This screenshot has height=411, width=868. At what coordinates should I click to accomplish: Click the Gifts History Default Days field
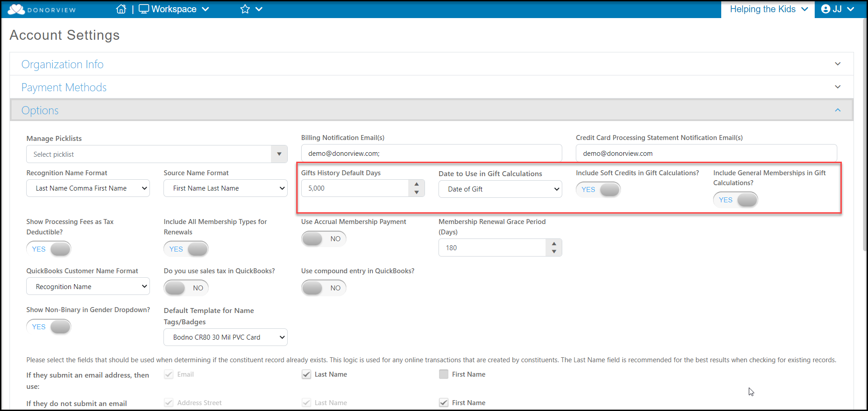tap(355, 188)
